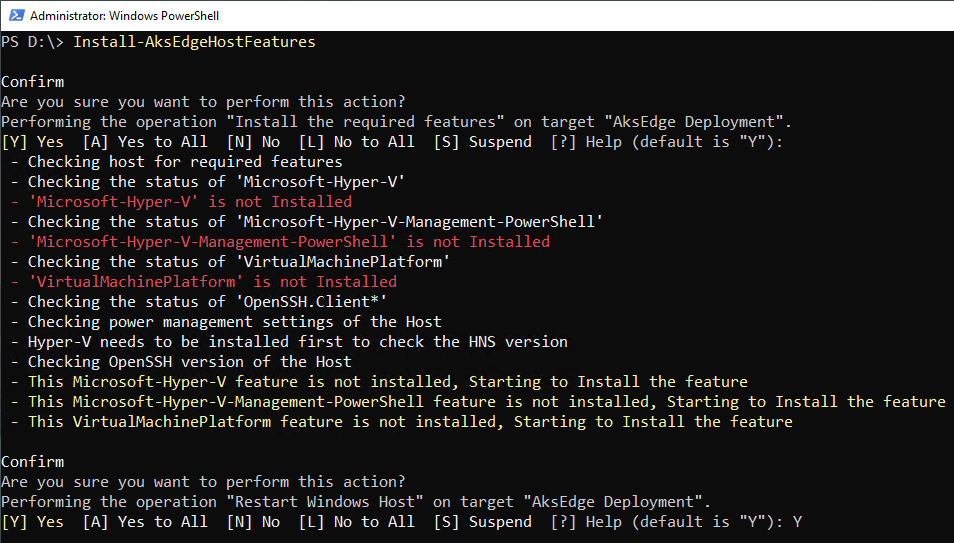The image size is (954, 543).
Task: Click the Administrator: Windows PowerShell title text
Action: (x=125, y=16)
